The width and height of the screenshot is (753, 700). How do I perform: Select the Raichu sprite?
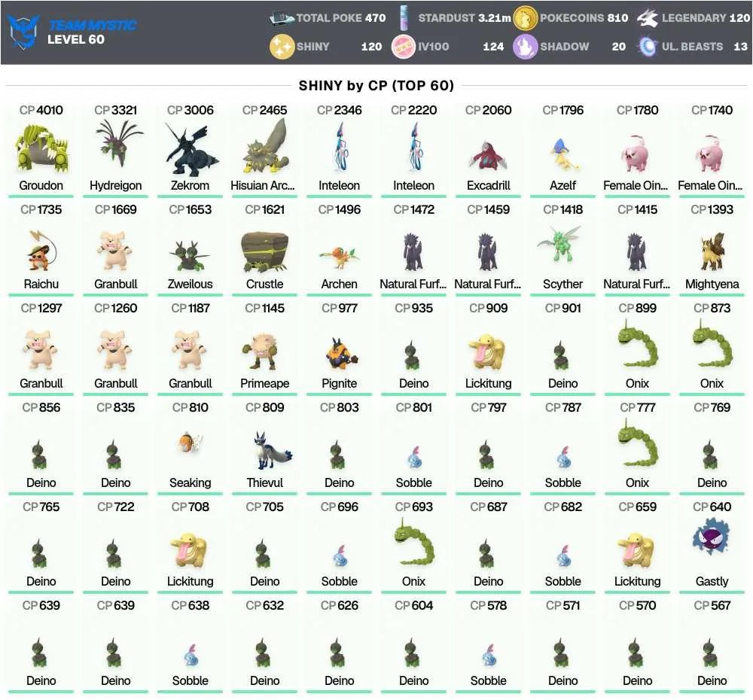[41, 250]
